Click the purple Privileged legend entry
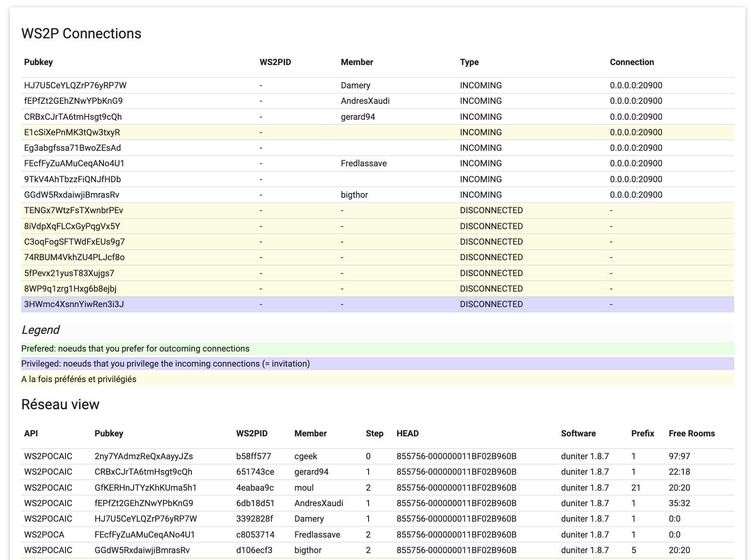Screen dimensions: 751x560 377,364
